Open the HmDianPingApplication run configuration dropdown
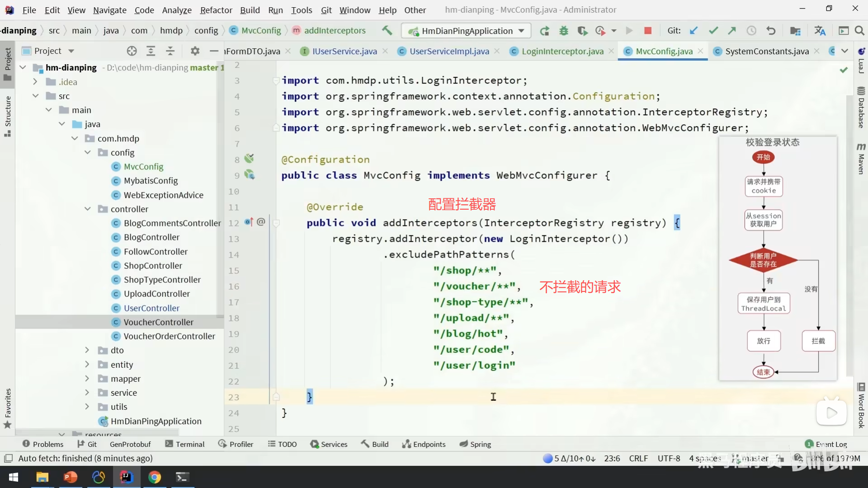Viewport: 868px width, 488px height. 467,31
